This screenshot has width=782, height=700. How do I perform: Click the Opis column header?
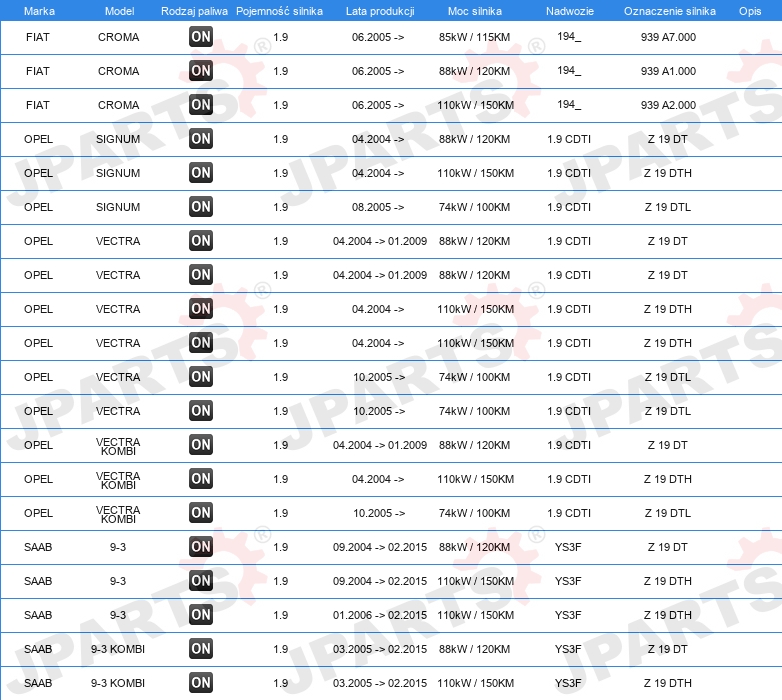pyautogui.click(x=750, y=11)
